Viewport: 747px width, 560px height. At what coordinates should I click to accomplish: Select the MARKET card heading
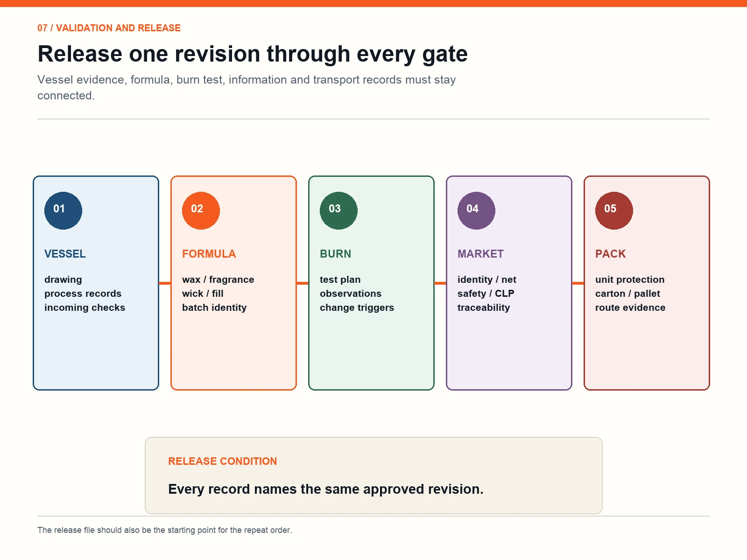tap(480, 254)
